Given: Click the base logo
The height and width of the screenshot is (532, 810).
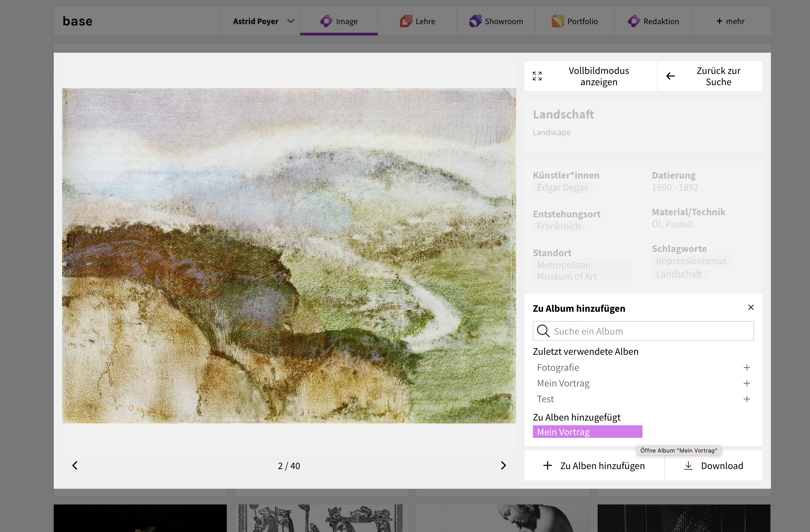Looking at the screenshot, I should click(78, 21).
